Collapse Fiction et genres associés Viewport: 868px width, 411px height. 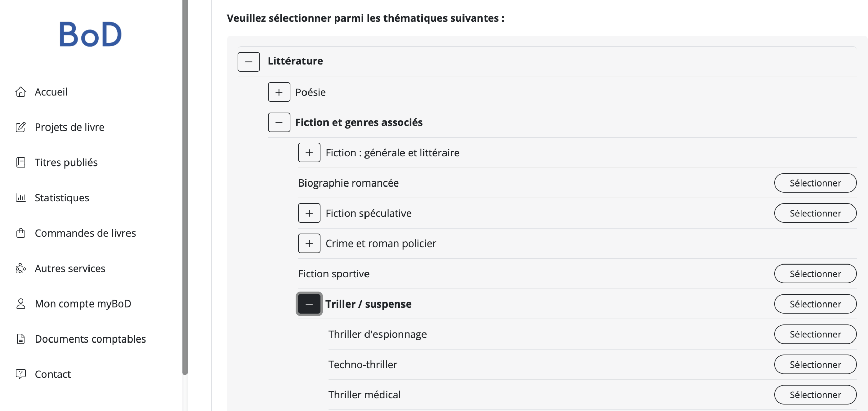tap(279, 122)
